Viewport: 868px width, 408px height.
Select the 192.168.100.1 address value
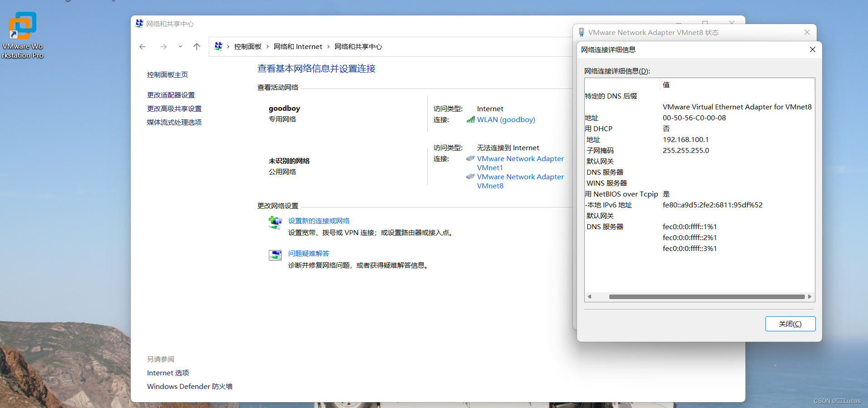click(x=686, y=140)
